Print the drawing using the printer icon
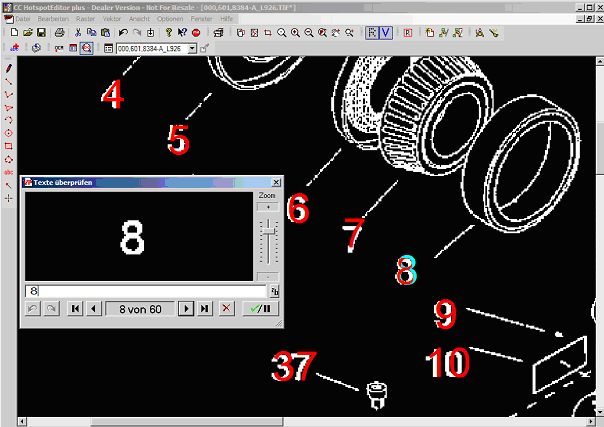The image size is (604, 427). tap(59, 33)
